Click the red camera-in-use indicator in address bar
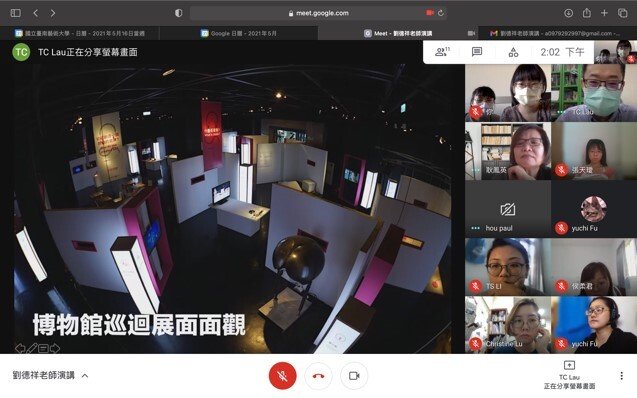 pos(430,13)
